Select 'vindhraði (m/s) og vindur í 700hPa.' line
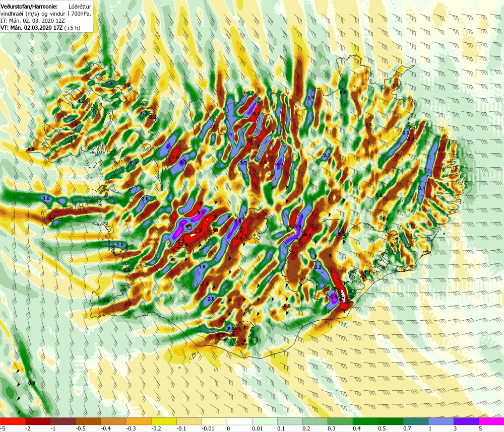This screenshot has width=504, height=432. point(46,14)
